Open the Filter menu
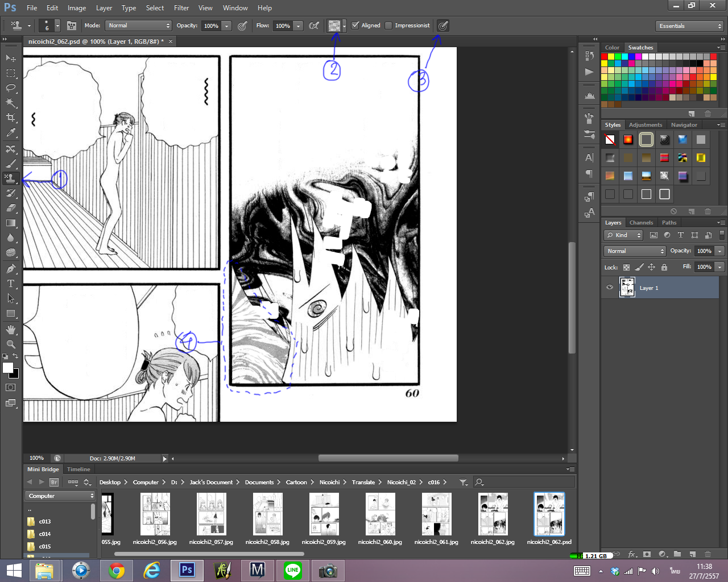Image resolution: width=728 pixels, height=582 pixels. tap(181, 8)
